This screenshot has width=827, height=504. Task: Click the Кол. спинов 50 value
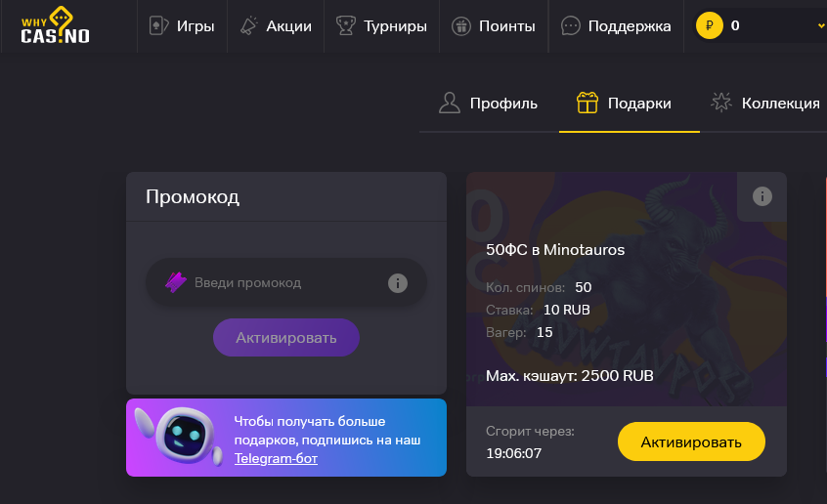584,287
